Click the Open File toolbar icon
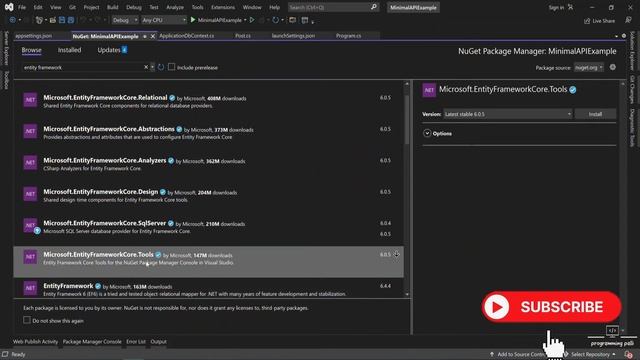 click(x=53, y=20)
